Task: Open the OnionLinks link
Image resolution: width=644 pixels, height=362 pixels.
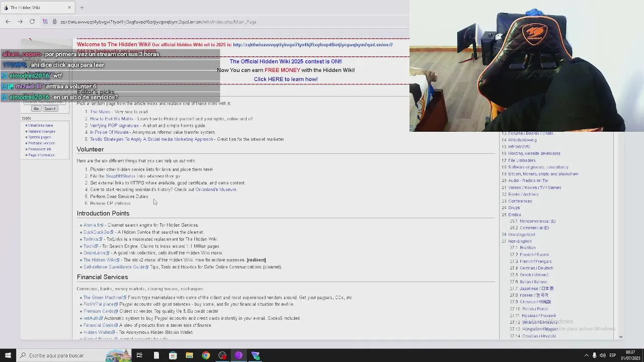Action: click(96, 253)
